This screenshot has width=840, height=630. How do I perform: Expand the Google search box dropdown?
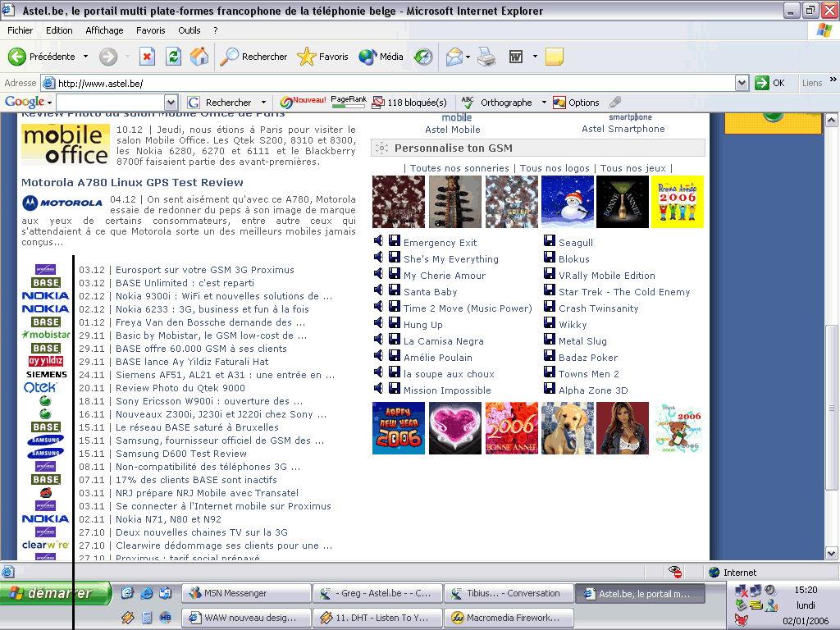(x=171, y=103)
